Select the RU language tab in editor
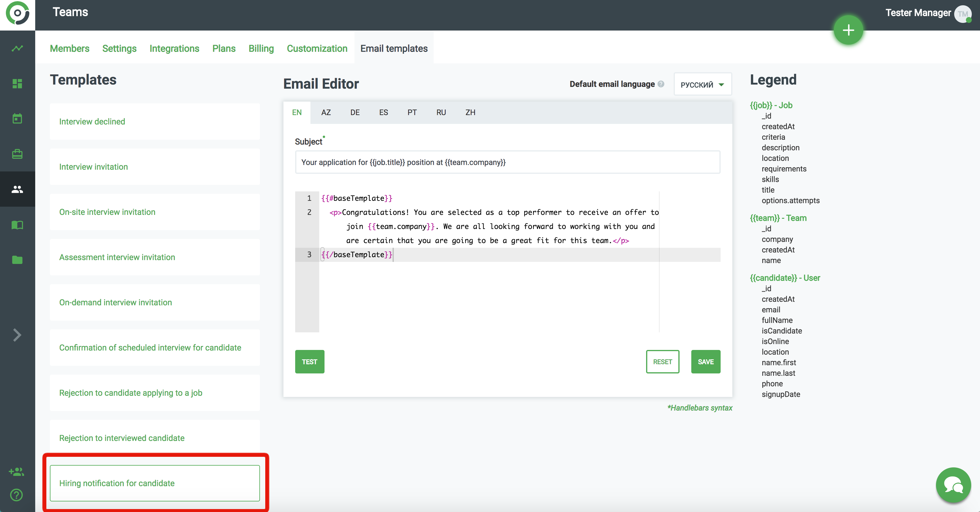Screen dimensions: 980x512 [441, 112]
